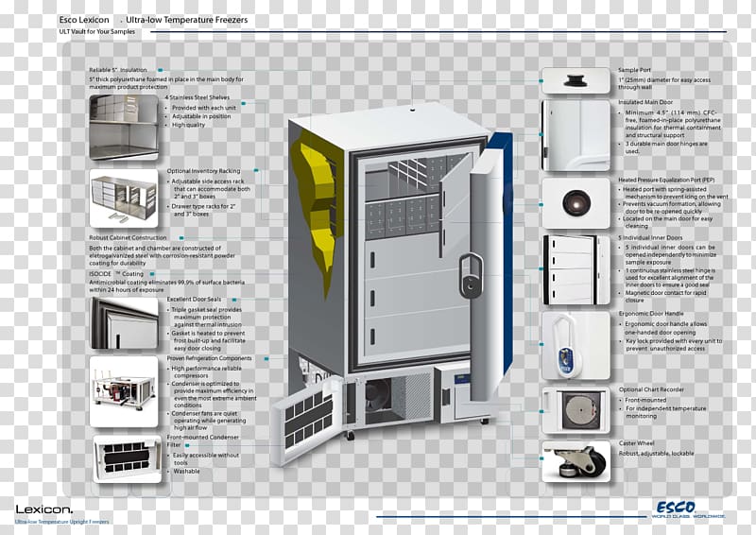Click the Stainless Steel Shelves photo

click(x=124, y=128)
